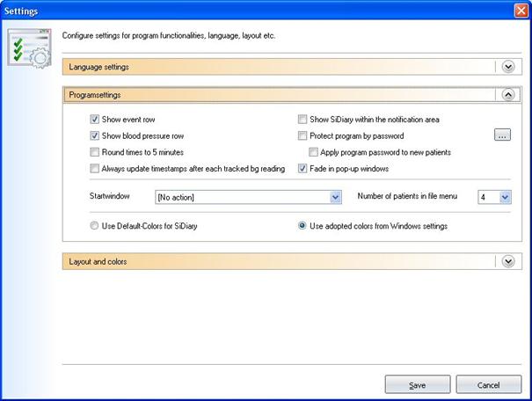Expand the Language settings section
Screen dimensions: 532x401
pyautogui.click(x=507, y=67)
